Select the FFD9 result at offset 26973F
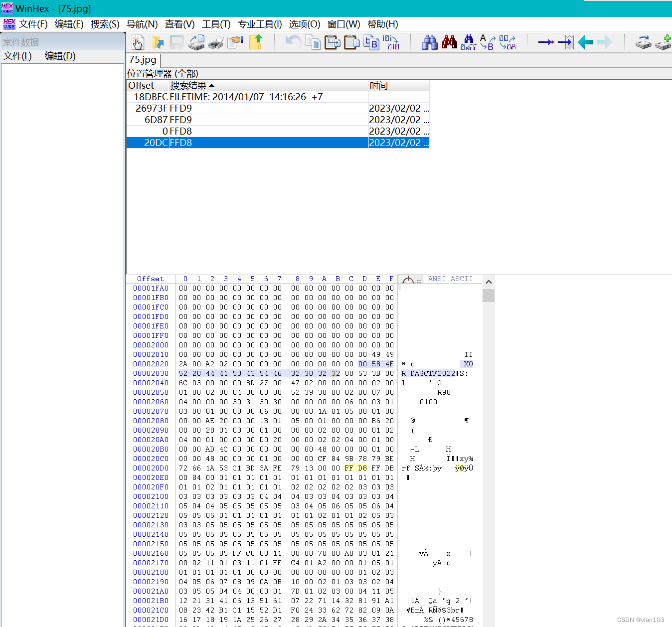The width and height of the screenshot is (672, 627). (278, 108)
